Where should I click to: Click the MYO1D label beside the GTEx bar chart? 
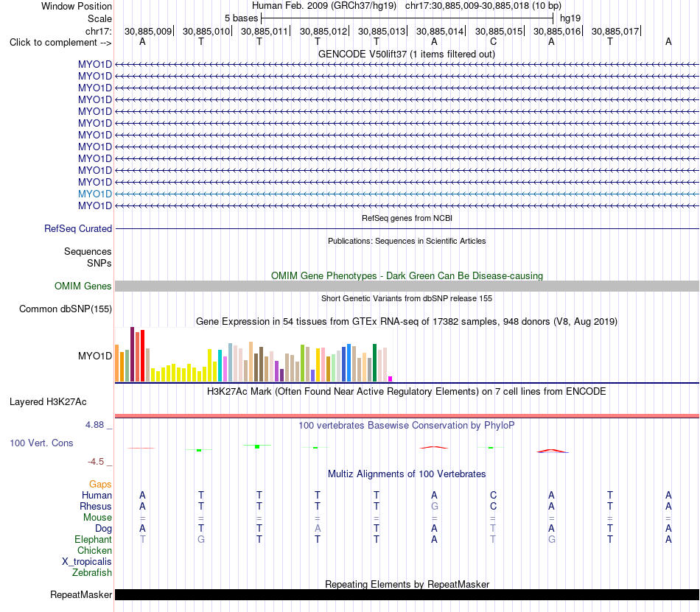point(94,356)
